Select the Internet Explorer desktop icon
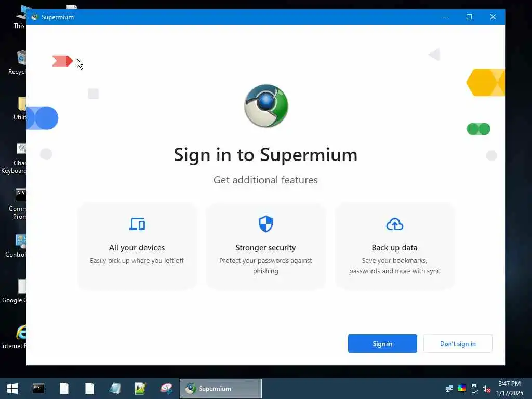 [x=14, y=337]
